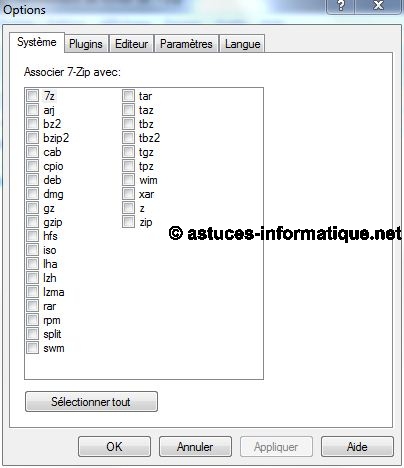The height and width of the screenshot is (468, 404).
Task: Check the lzh checkbox
Action: 33,278
